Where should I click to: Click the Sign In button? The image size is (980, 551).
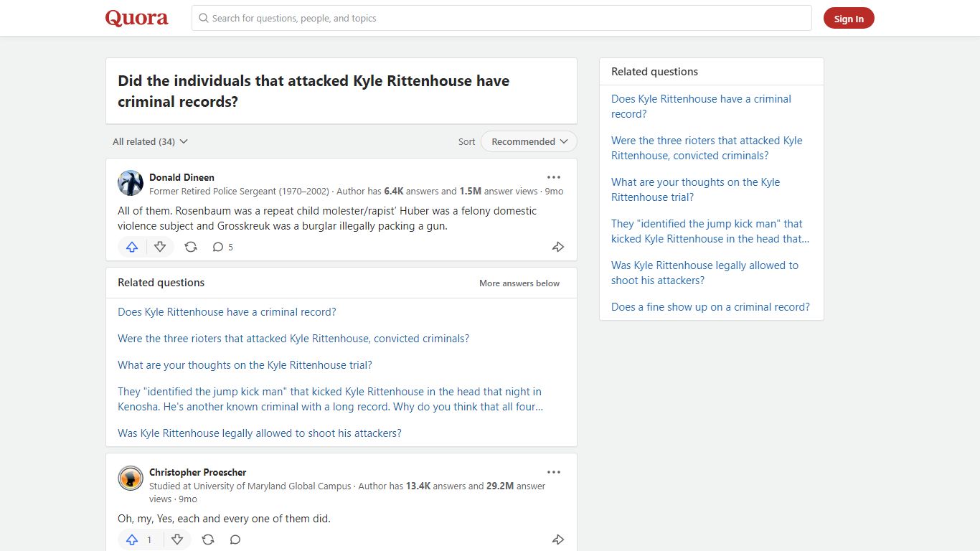[849, 19]
